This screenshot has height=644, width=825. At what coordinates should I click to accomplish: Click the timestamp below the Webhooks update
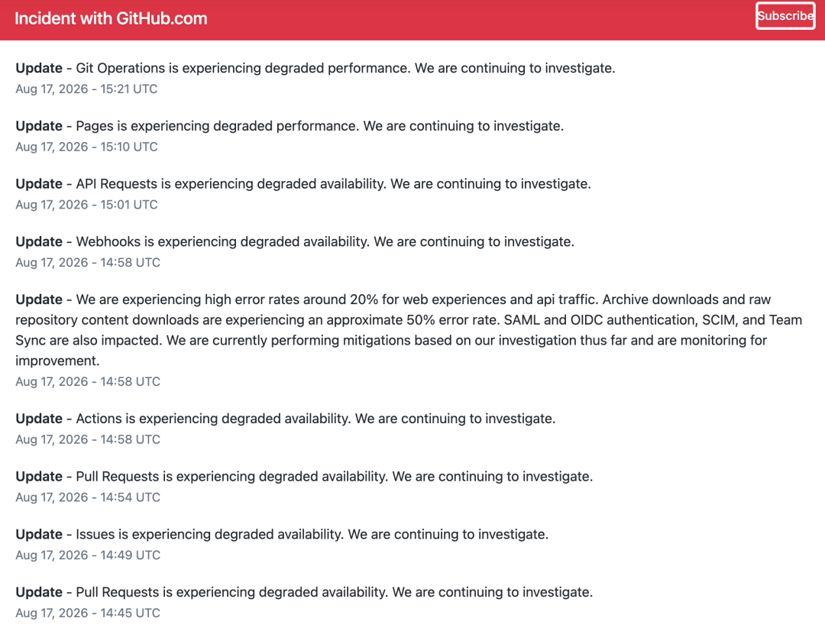(88, 263)
